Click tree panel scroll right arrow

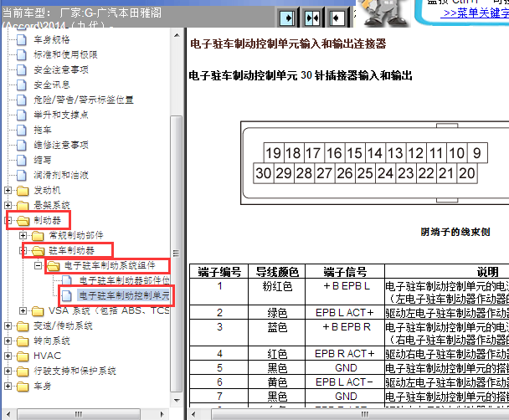coord(162,414)
